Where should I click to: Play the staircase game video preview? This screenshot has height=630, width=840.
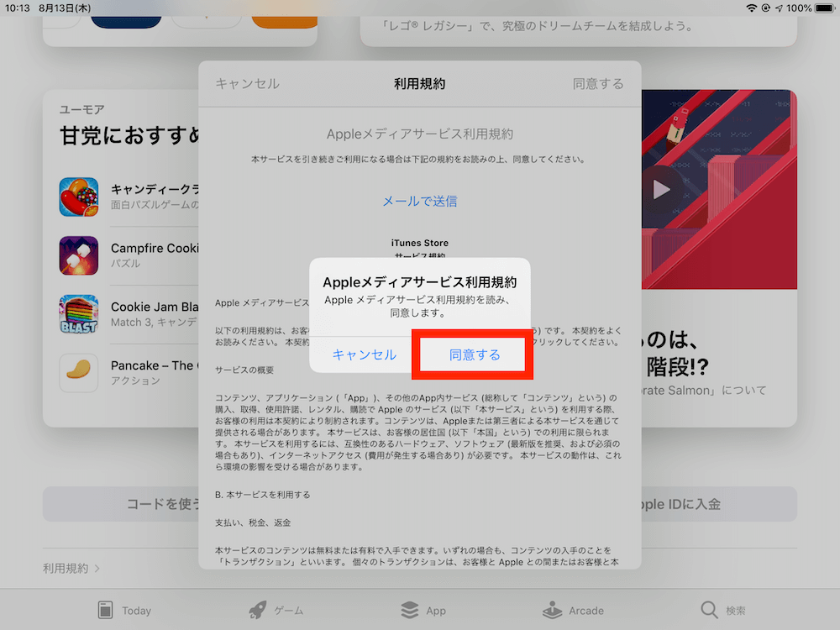(660, 190)
